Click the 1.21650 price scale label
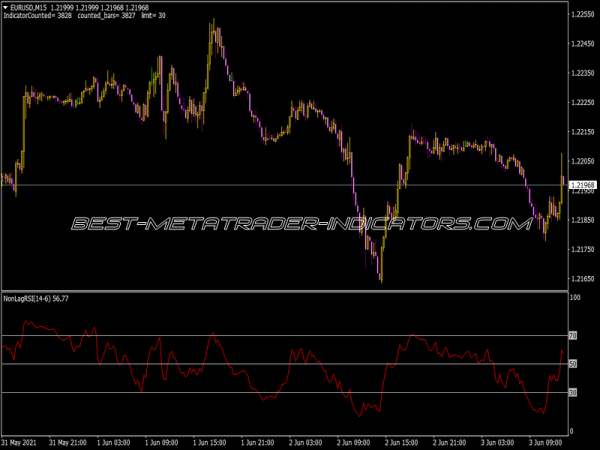600x450 pixels. [x=583, y=279]
